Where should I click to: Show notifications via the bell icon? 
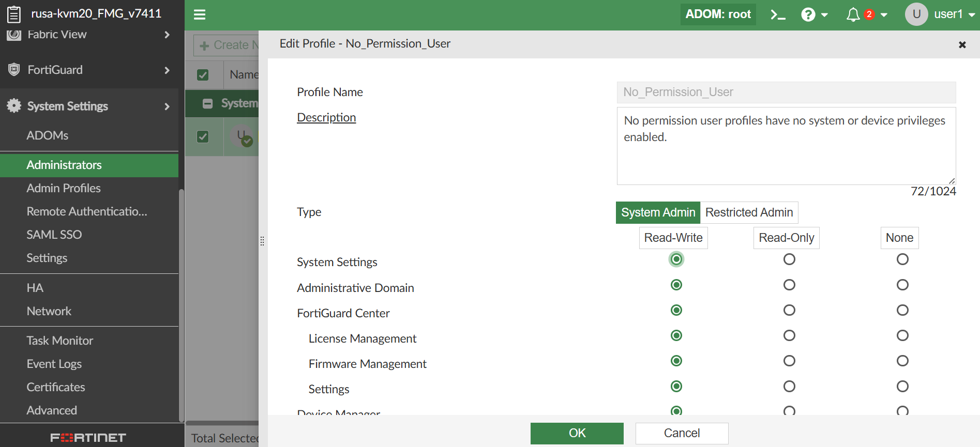coord(853,14)
